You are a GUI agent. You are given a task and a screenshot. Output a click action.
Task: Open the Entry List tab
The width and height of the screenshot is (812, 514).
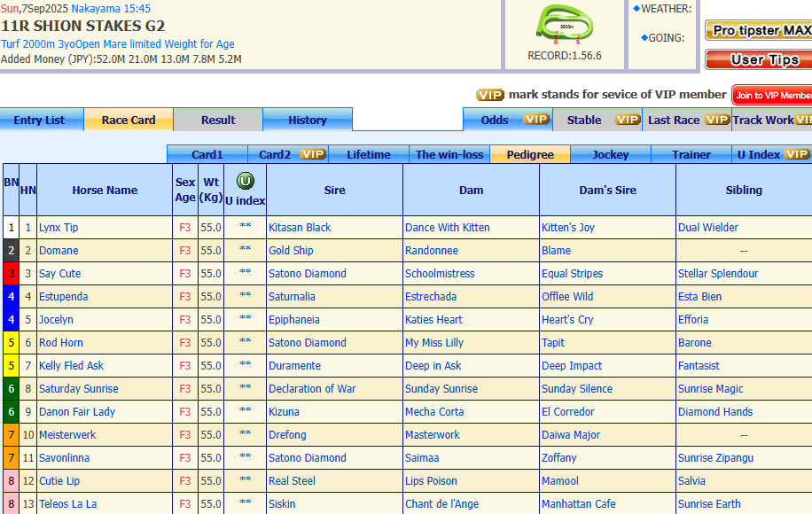click(42, 120)
